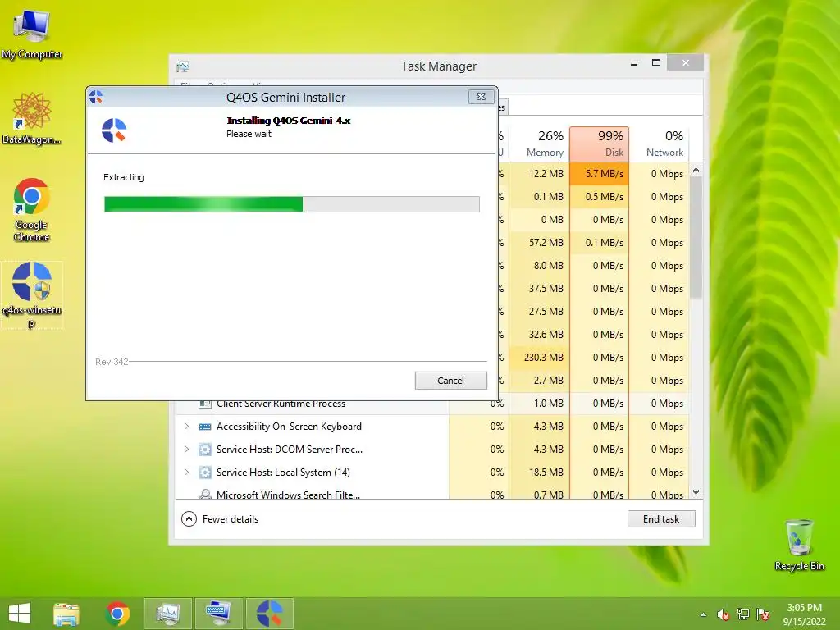Switch to Q4OS installer taskbar icon
840x630 pixels.
pyautogui.click(x=270, y=614)
